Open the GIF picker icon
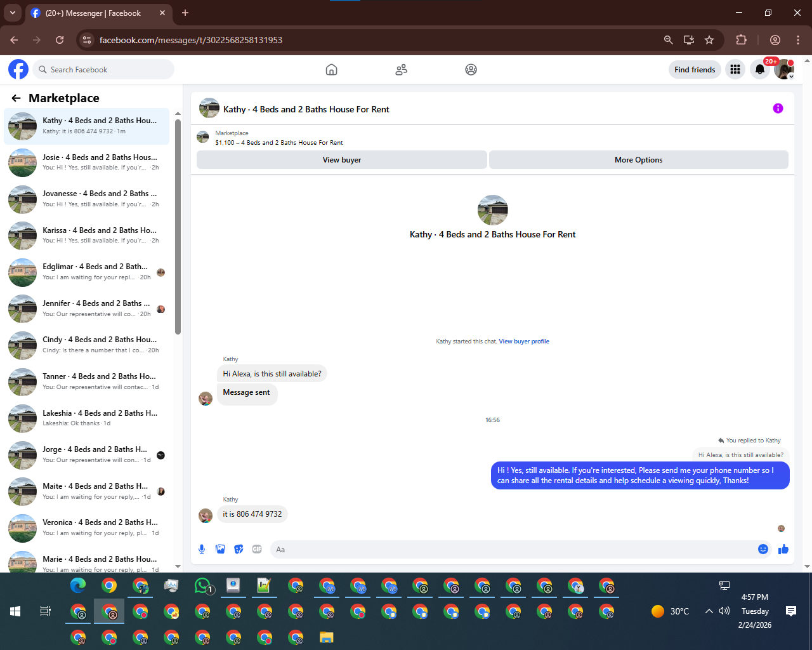Screen dimensions: 812x650 click(x=257, y=549)
